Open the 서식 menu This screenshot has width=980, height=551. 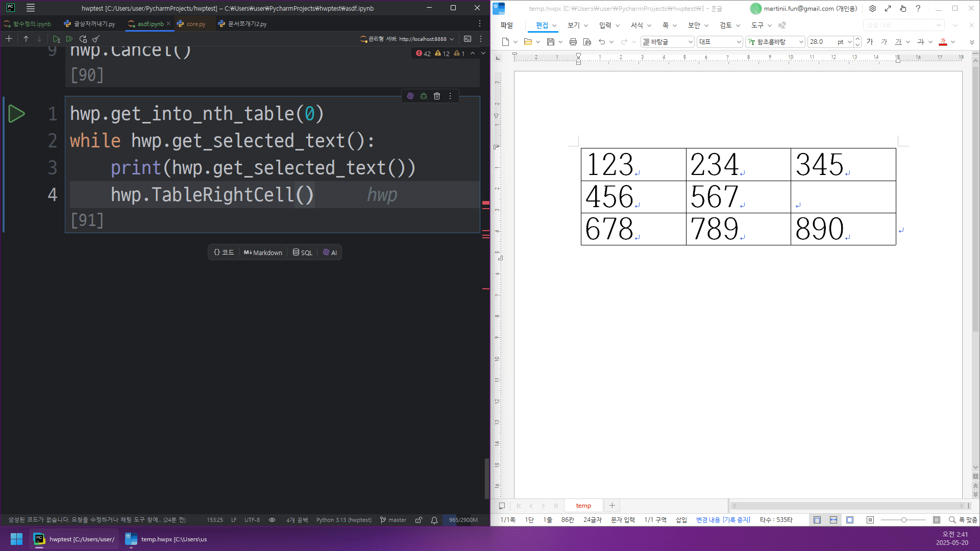[636, 25]
